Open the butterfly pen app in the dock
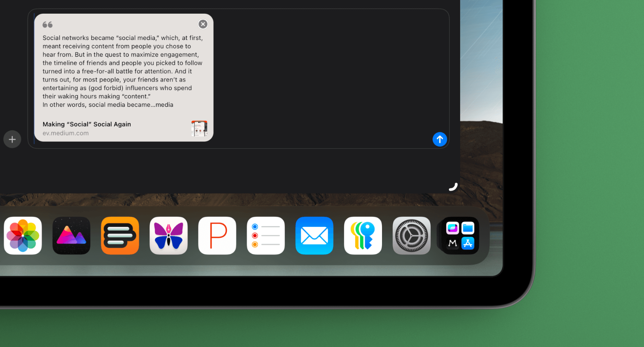This screenshot has width=644, height=347. tap(169, 236)
